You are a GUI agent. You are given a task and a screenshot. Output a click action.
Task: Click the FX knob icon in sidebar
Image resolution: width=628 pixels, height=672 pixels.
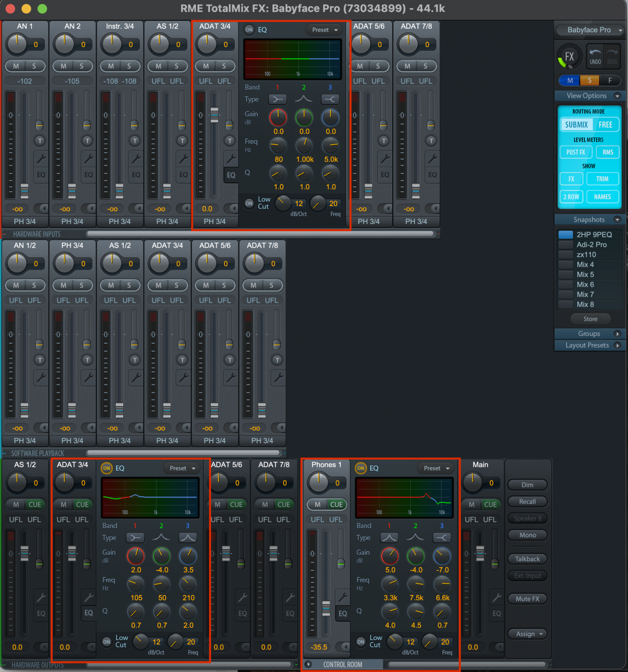(x=569, y=57)
